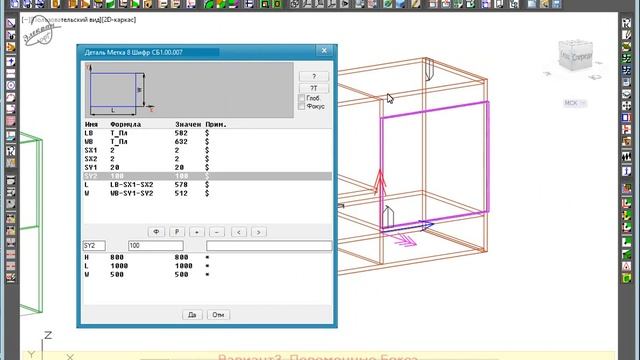Click the Ф button under the parameter list
The height and width of the screenshot is (360, 640).
[x=156, y=232]
